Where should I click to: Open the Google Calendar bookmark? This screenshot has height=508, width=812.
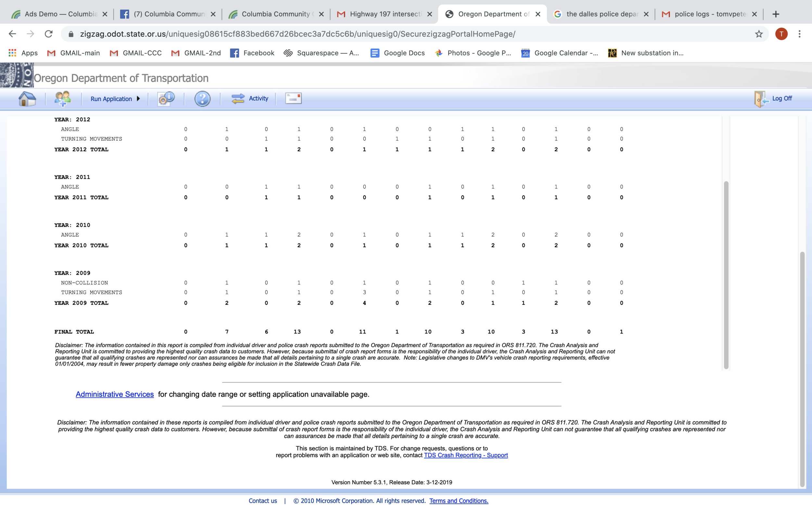(x=525, y=53)
